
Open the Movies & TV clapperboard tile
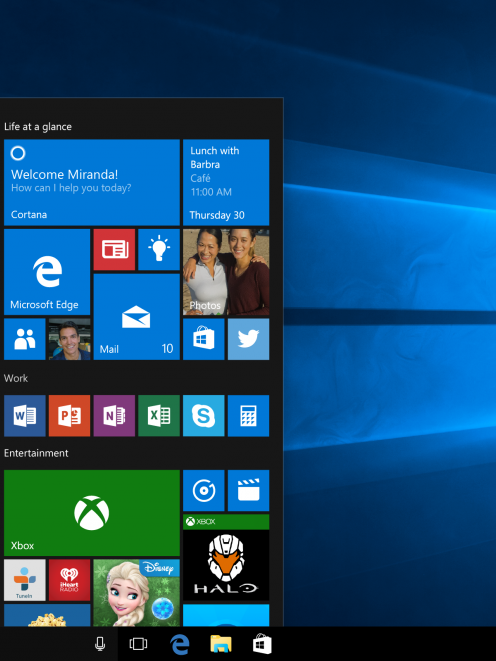click(x=249, y=491)
